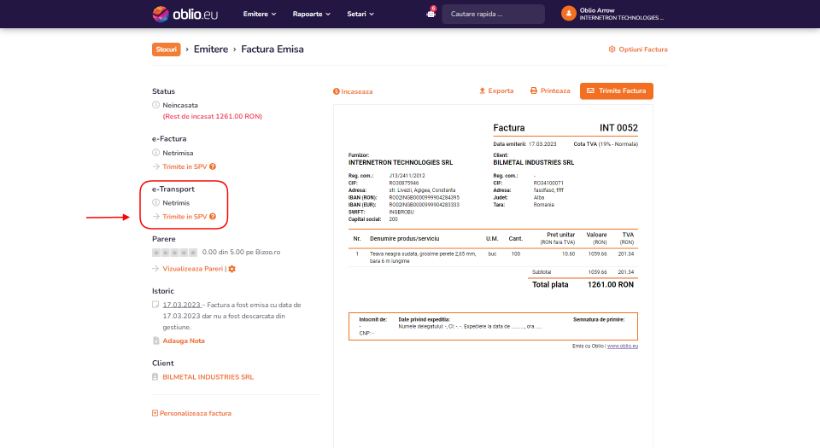Click the orange user avatar icon
The image size is (820, 448).
(x=568, y=14)
